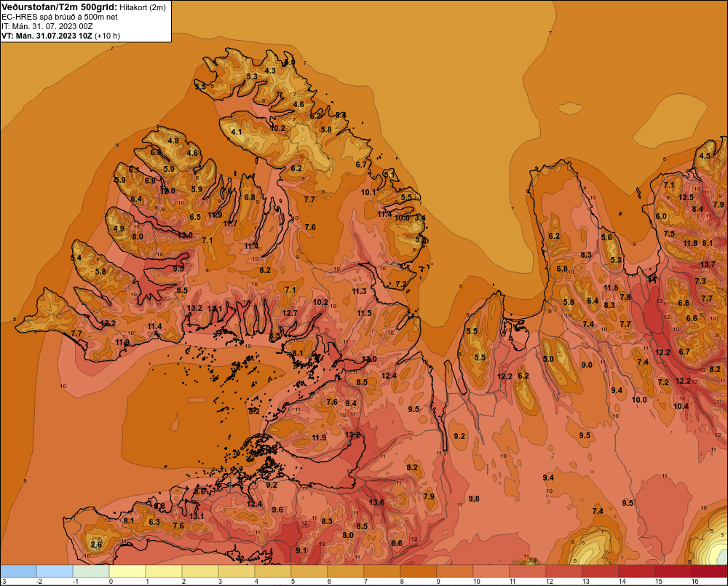
Task: Click the 13.7 temperature reading
Action: [x=708, y=264]
